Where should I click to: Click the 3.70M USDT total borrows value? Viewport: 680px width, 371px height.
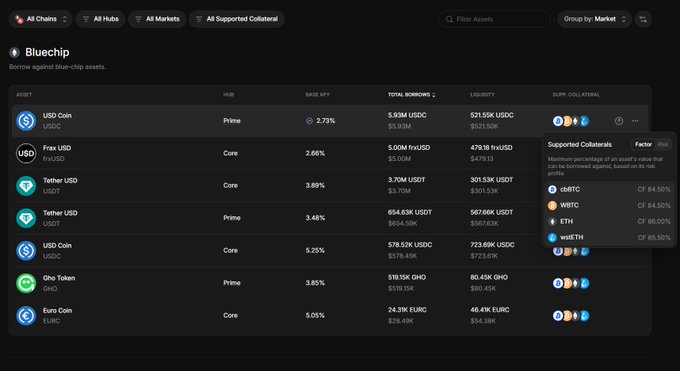406,180
